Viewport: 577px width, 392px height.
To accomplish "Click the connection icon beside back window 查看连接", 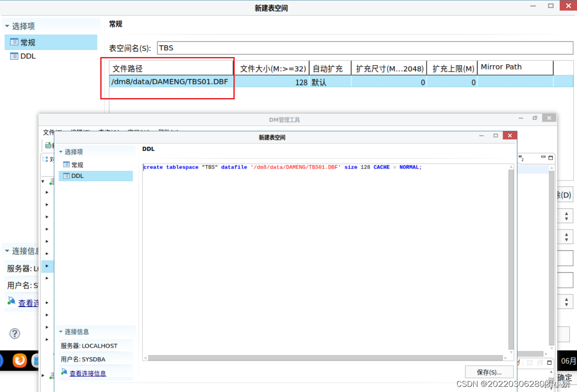I will click(11, 300).
